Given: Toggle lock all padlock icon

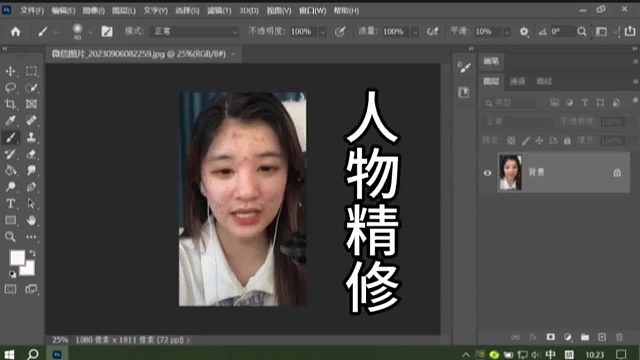Looking at the screenshot, I should [567, 140].
